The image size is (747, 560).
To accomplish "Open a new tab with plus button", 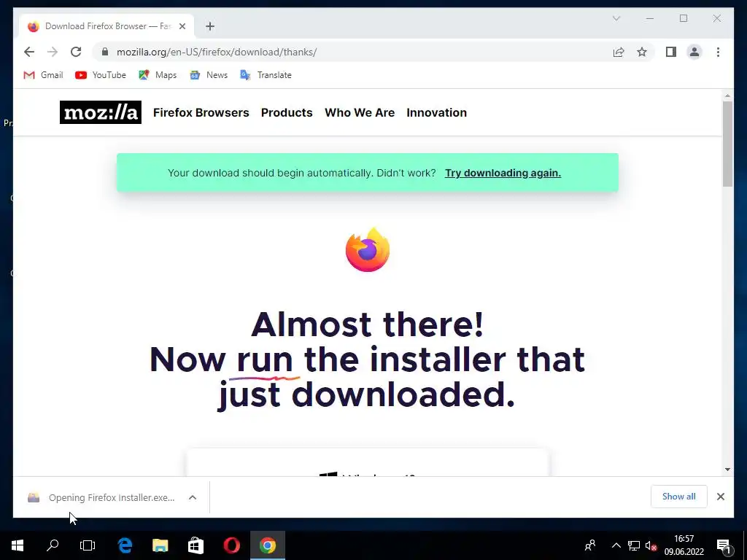I will coord(209,26).
